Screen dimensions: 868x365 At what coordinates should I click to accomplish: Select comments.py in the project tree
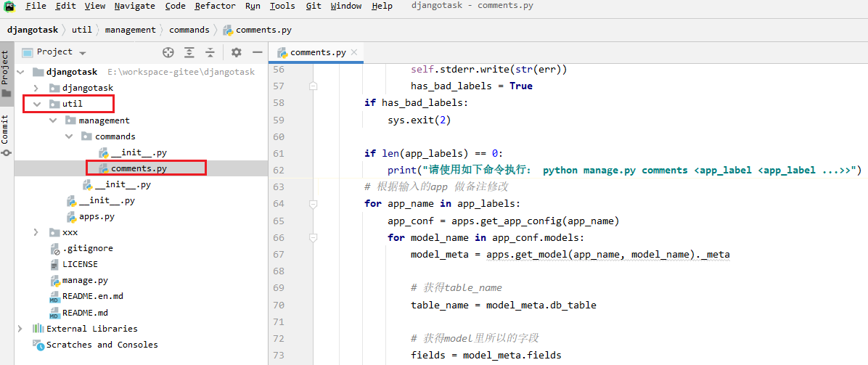139,168
